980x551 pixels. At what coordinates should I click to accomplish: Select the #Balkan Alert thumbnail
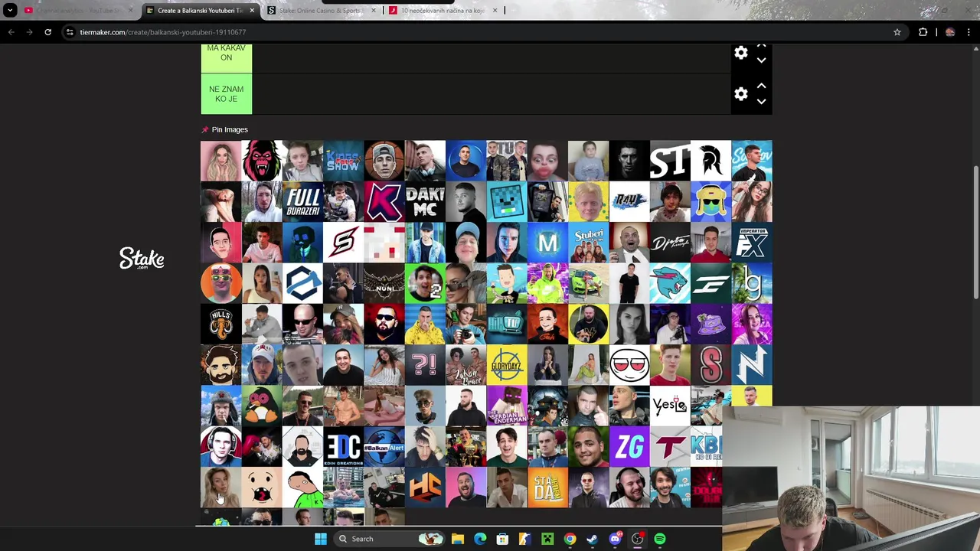[384, 447]
